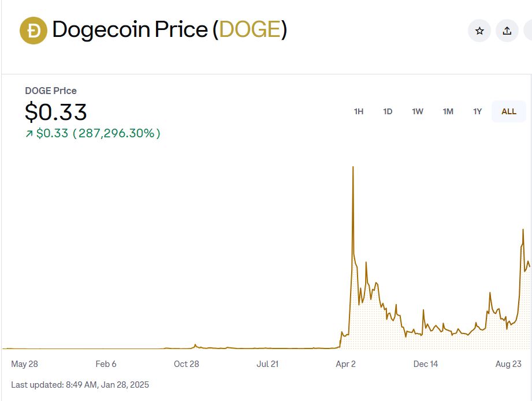Choose the 1M chart period
The image size is (532, 401).
coord(448,111)
